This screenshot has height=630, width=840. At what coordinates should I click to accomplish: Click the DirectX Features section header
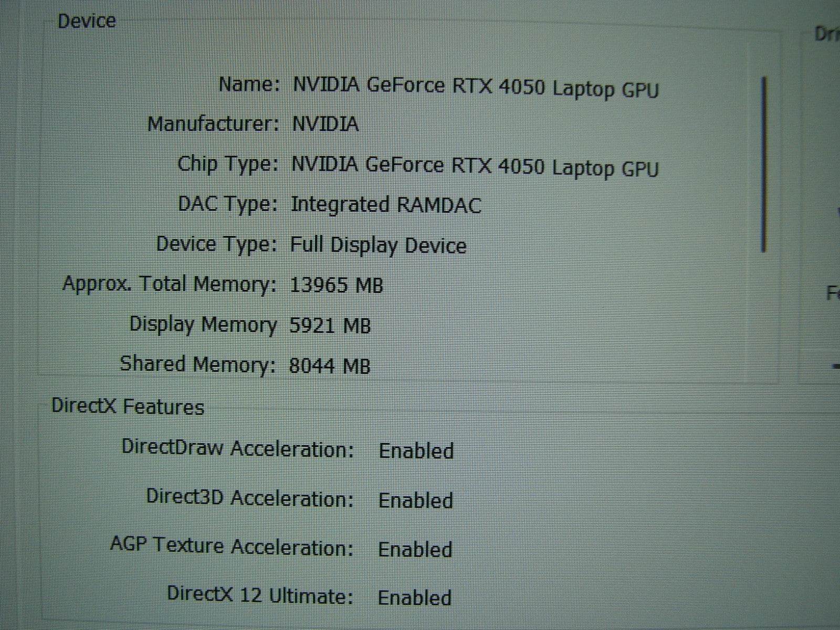tap(129, 405)
